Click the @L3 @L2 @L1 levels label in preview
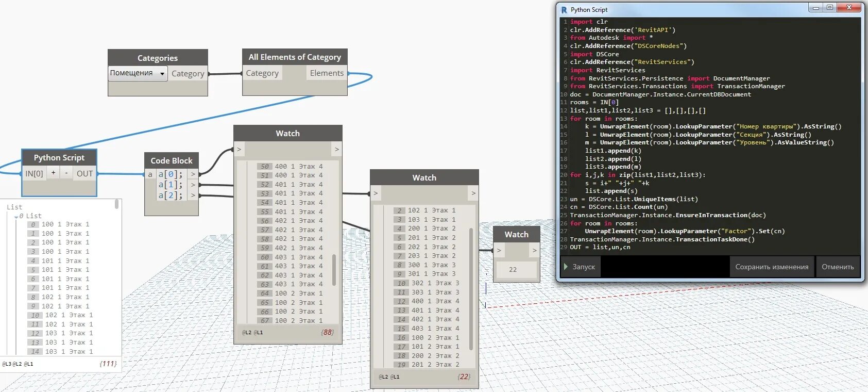The height and width of the screenshot is (392, 868). coord(18,364)
